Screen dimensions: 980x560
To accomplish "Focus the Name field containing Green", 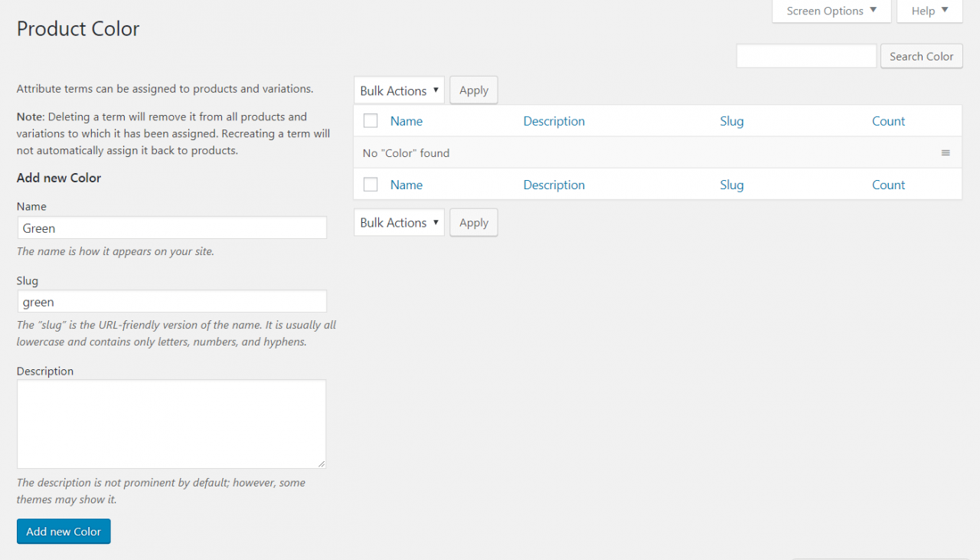I will [x=171, y=228].
